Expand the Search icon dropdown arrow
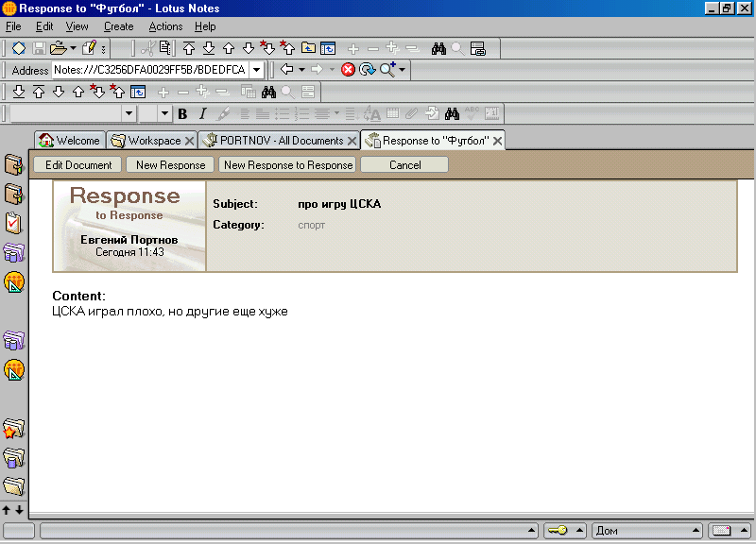Image resolution: width=756 pixels, height=544 pixels. click(x=403, y=69)
